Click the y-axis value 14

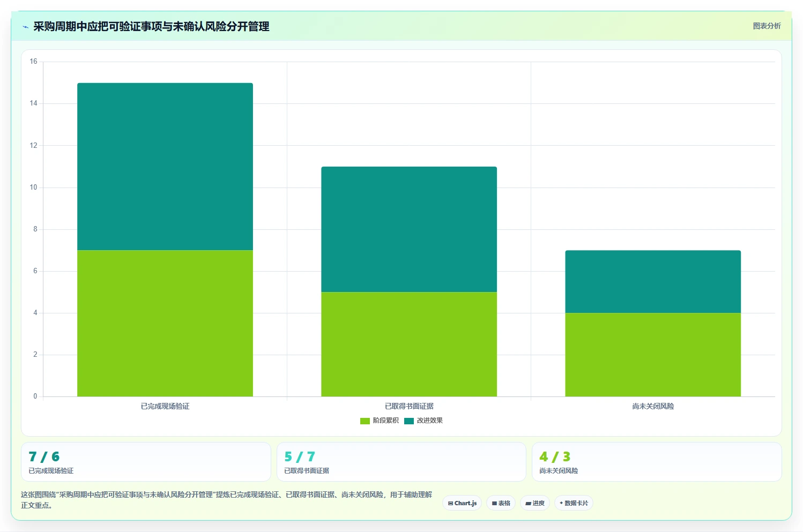pos(33,103)
